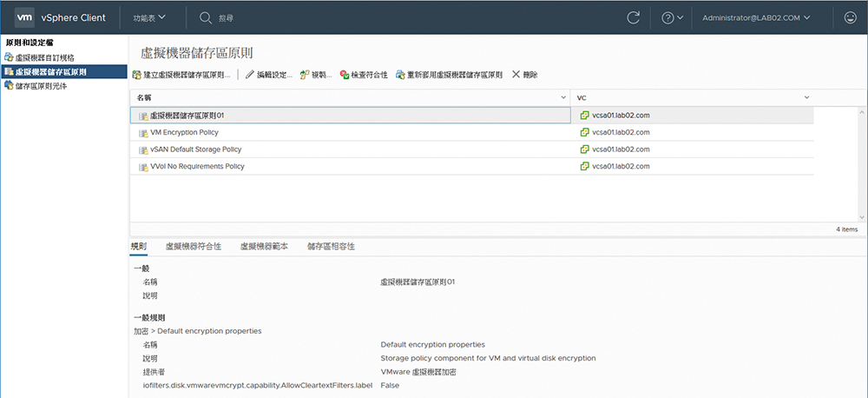Click the storage policy component description text
Viewport: 868px width, 398px height.
click(x=488, y=358)
